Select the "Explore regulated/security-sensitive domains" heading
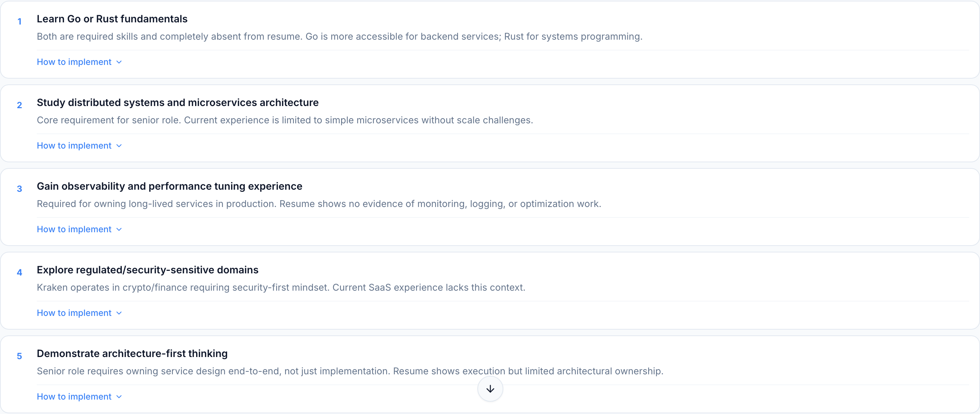Viewport: 980px width, 414px height. pyautogui.click(x=147, y=270)
